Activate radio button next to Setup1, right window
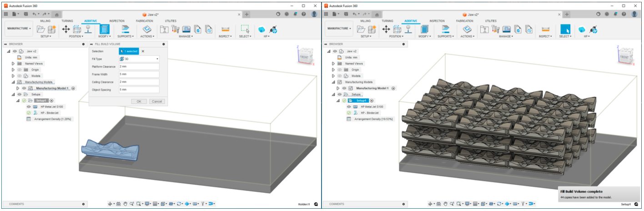 coord(372,100)
